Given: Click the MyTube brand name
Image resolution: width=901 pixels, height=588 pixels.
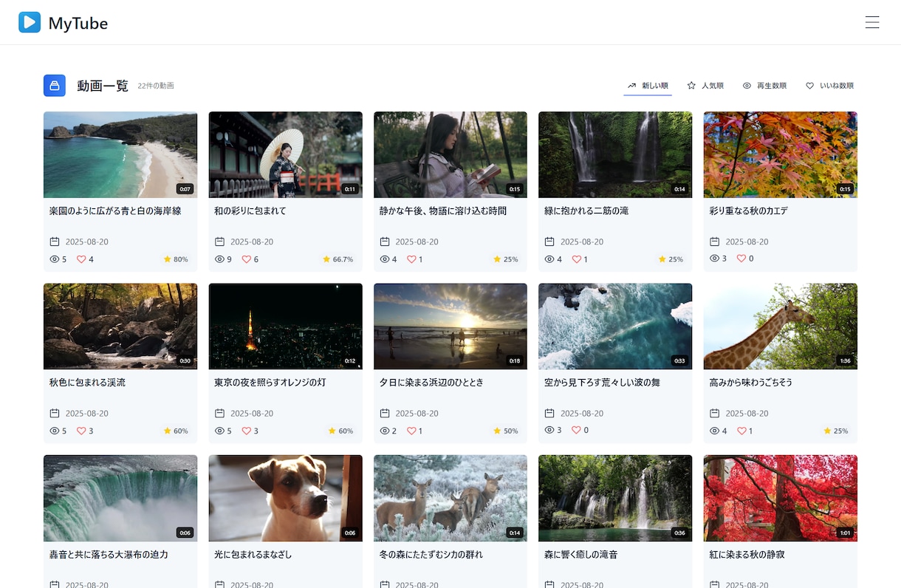Looking at the screenshot, I should pos(78,23).
